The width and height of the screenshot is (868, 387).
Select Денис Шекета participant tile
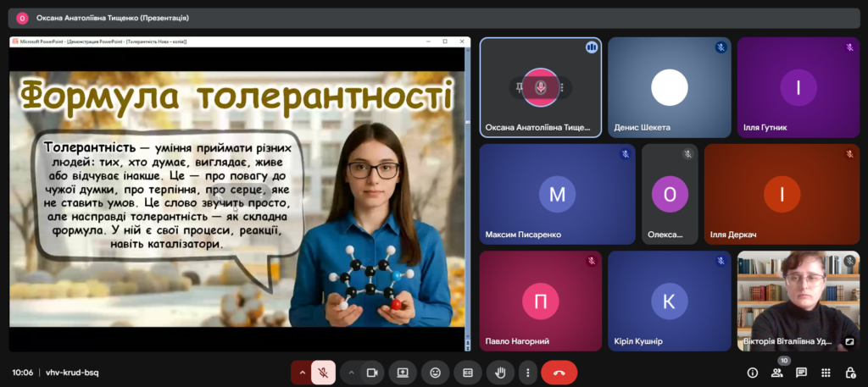[669, 87]
